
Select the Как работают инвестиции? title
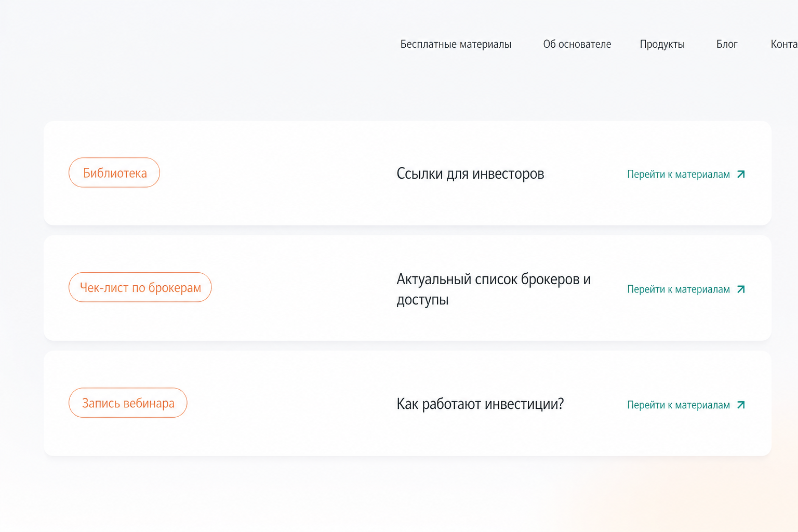(480, 404)
